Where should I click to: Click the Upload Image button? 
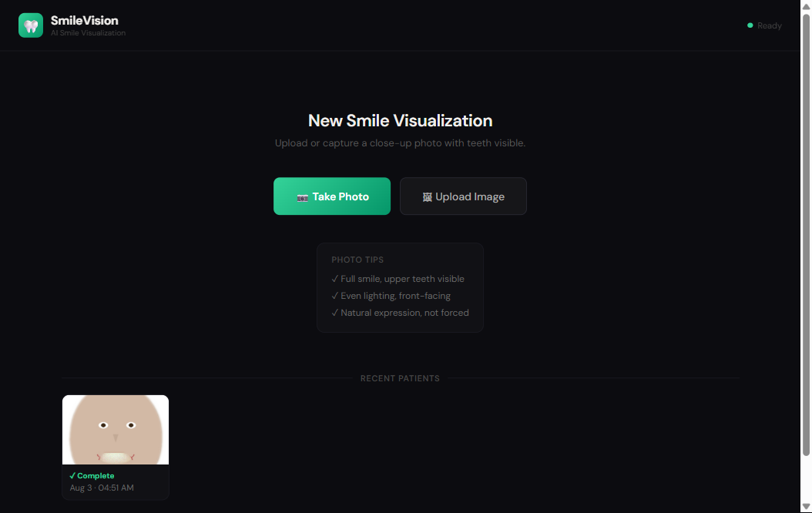pyautogui.click(x=463, y=196)
